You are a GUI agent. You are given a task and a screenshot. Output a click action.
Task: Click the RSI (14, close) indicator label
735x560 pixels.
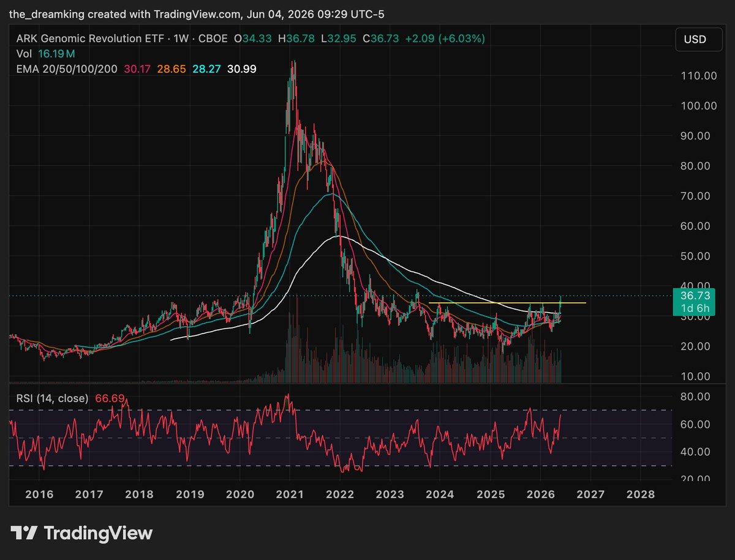(x=52, y=398)
